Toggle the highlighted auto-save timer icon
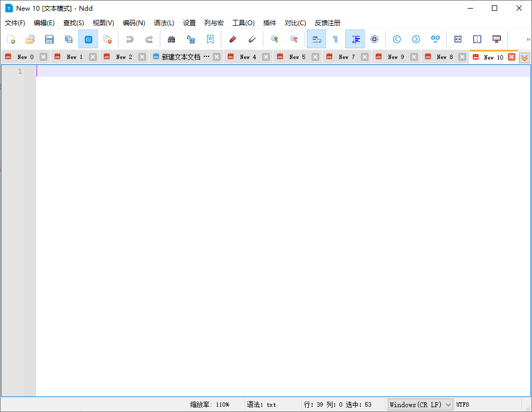 click(x=88, y=39)
